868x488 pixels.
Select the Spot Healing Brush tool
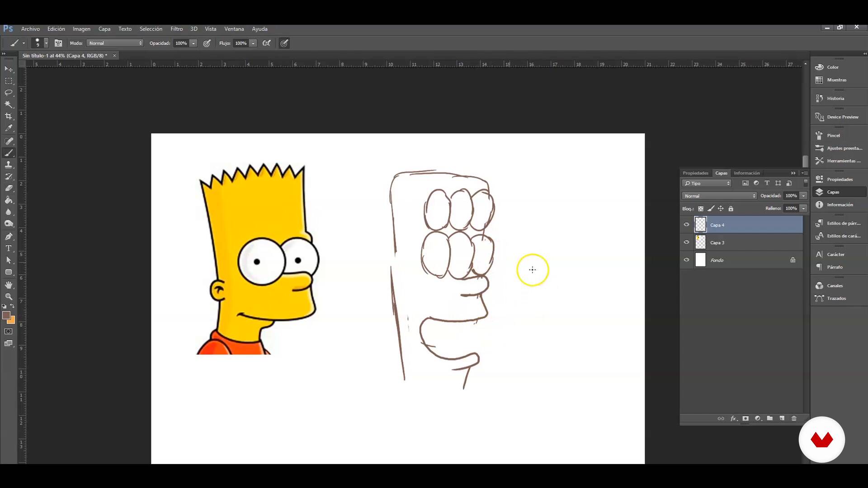coord(9,141)
